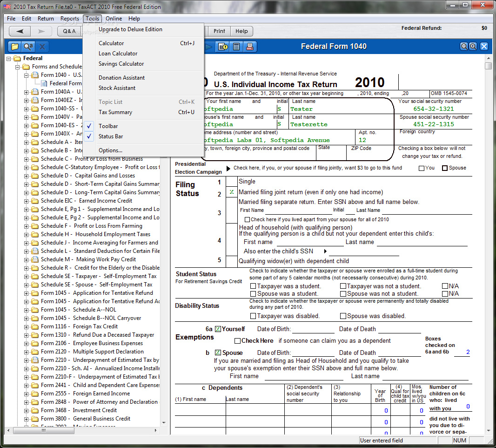The image size is (496, 448).
Task: Click the grayed X delete form icon
Action: 42,47
